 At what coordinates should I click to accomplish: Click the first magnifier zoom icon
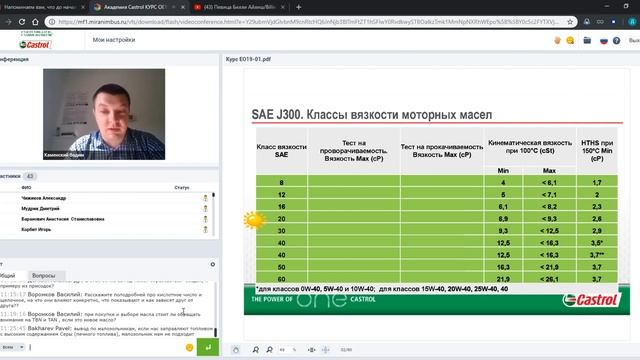256,350
